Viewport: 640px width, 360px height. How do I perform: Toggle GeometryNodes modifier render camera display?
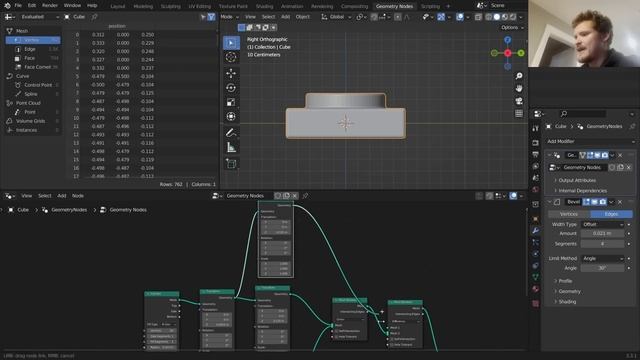coord(605,155)
